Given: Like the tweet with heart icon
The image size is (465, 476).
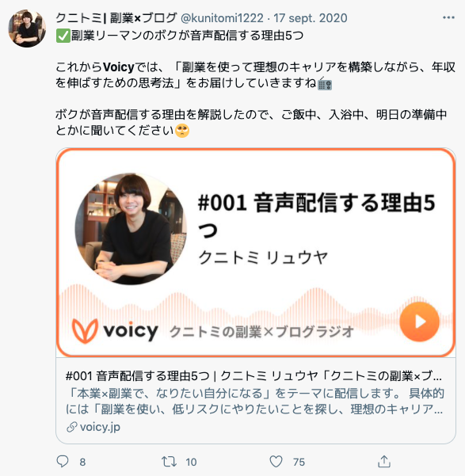Looking at the screenshot, I should click(x=276, y=462).
